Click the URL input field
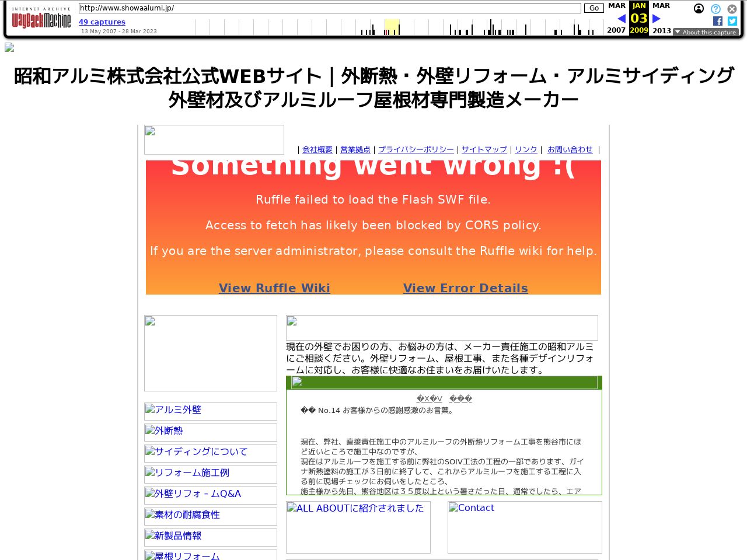 (330, 8)
